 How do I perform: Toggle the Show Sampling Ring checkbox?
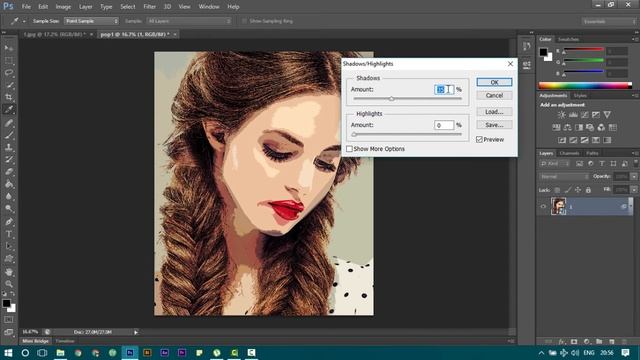(x=244, y=21)
